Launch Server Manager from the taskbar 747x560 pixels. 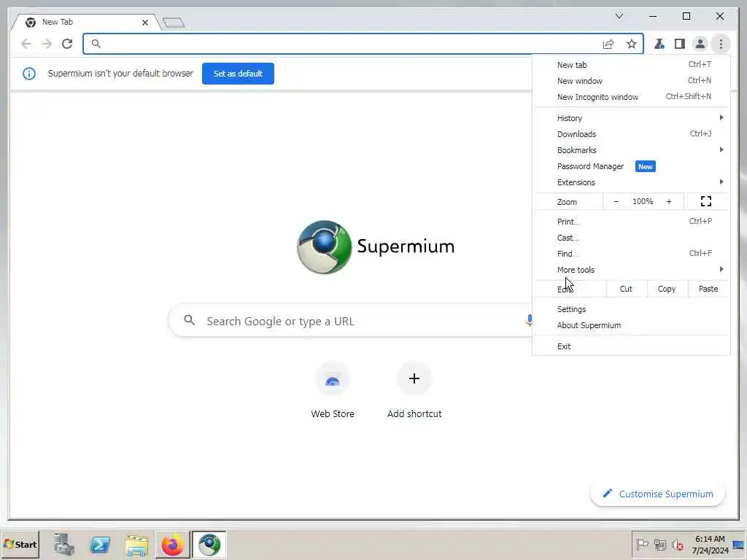(x=63, y=544)
